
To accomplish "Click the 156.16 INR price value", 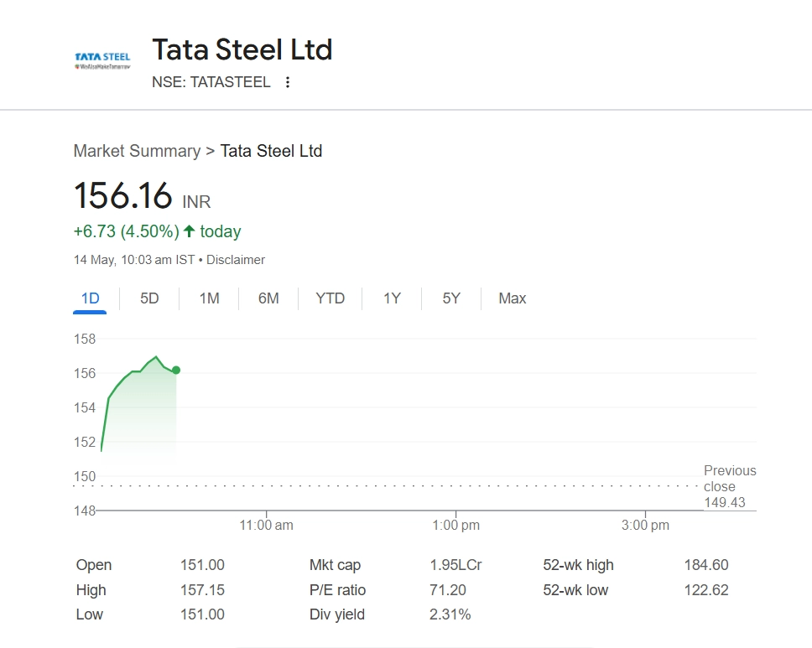I will 123,197.
